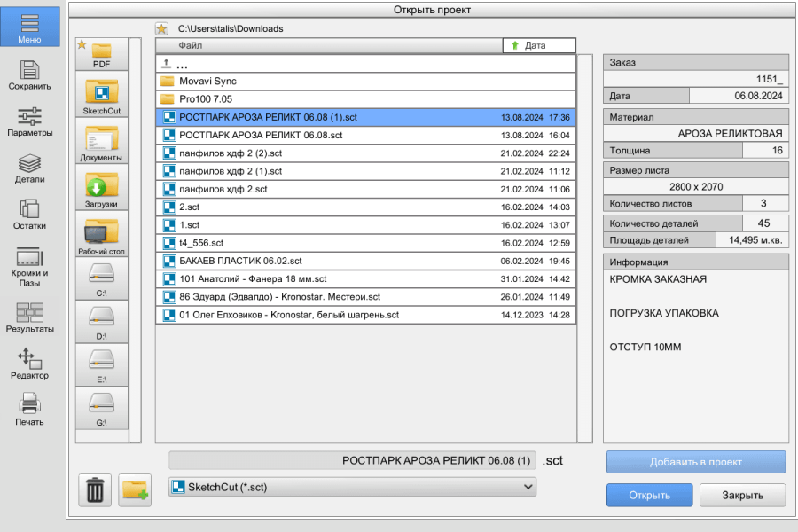
Task: Open the PDF favorite folder
Action: click(102, 54)
